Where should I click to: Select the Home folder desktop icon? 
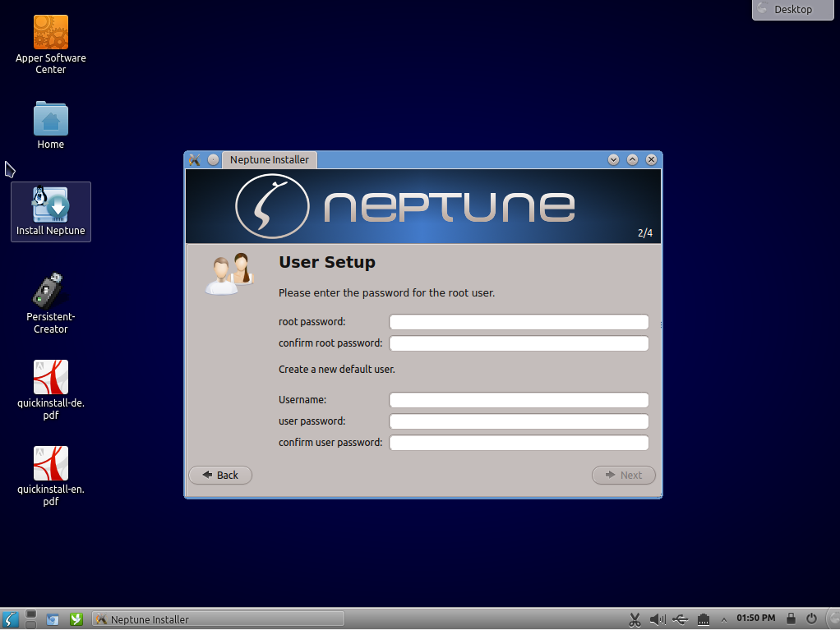[51, 126]
